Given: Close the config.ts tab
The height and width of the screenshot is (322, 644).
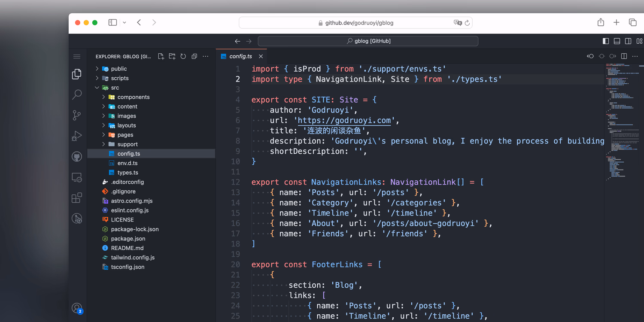Looking at the screenshot, I should click(261, 56).
